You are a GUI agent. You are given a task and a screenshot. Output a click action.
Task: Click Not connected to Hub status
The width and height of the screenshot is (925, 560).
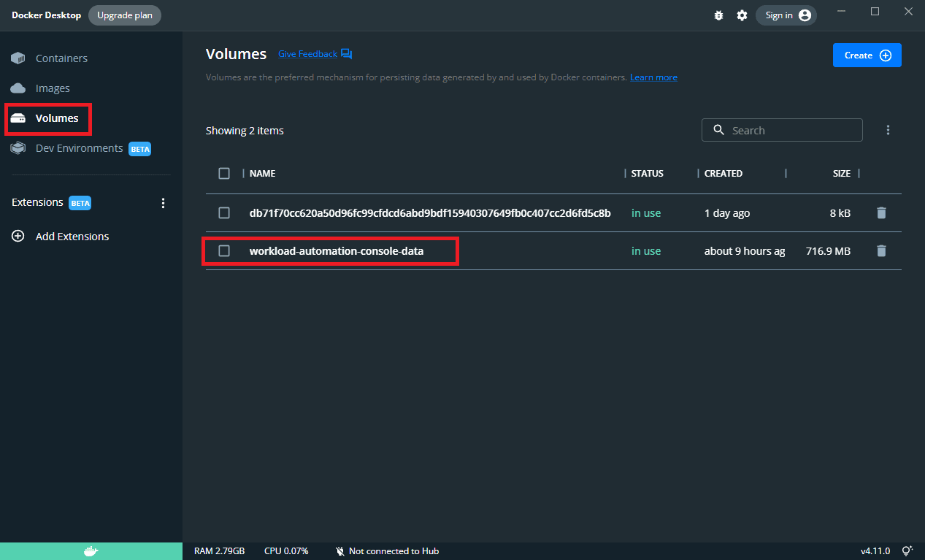pos(387,551)
